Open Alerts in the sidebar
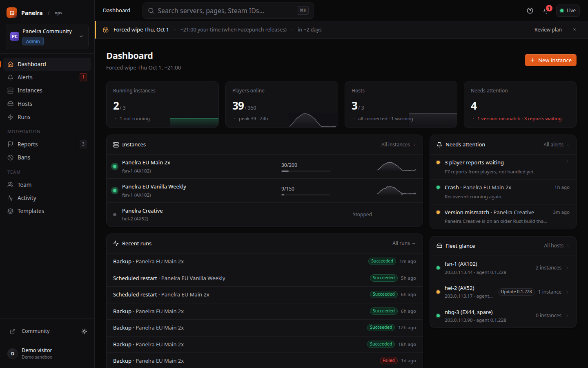Screen dimensions: 588x368 tap(47, 77)
